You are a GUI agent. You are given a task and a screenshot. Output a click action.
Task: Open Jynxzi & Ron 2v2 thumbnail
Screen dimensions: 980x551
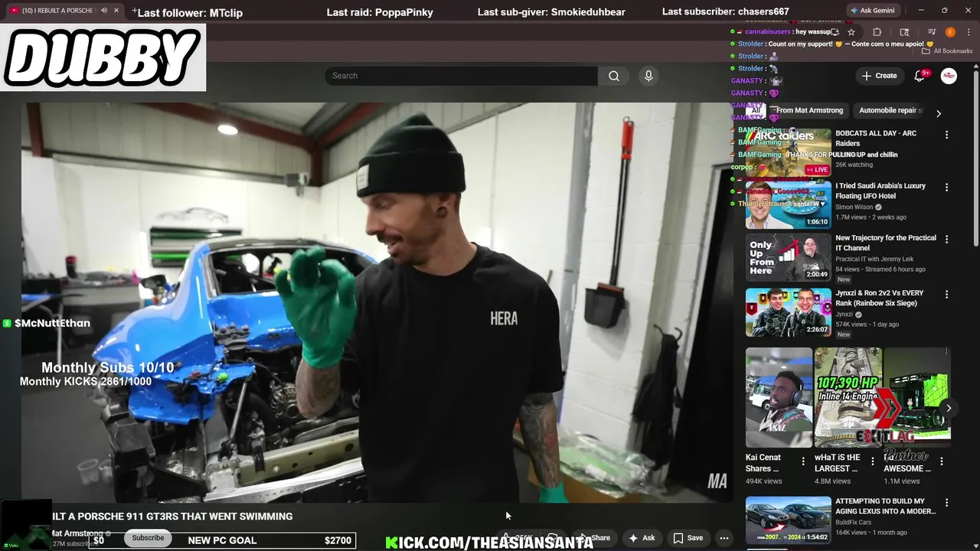pyautogui.click(x=788, y=312)
